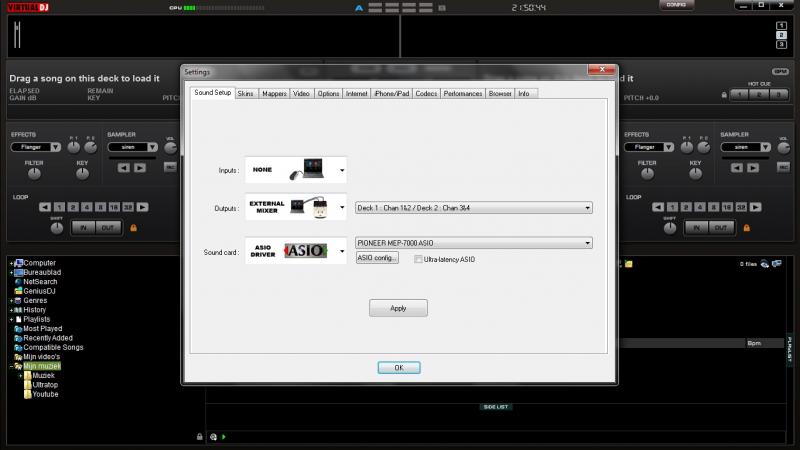Click the NetSearch globe icon
The width and height of the screenshot is (800, 450).
pos(18,282)
